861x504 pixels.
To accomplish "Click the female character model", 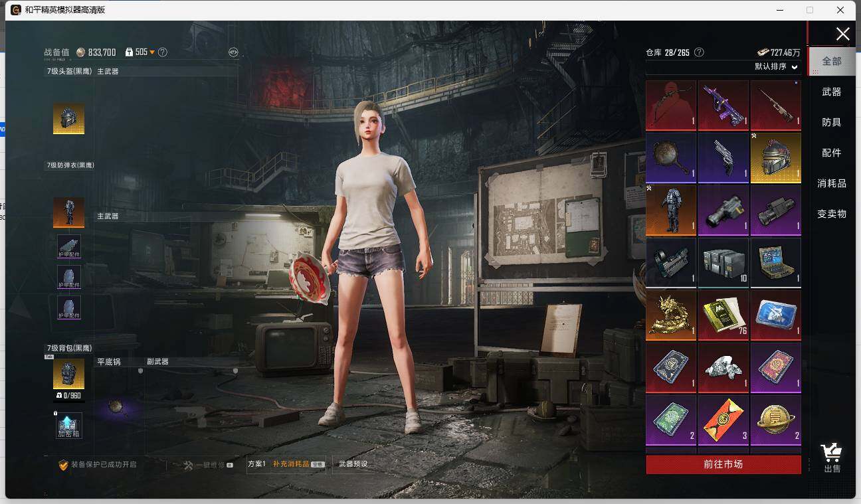I will [373, 266].
